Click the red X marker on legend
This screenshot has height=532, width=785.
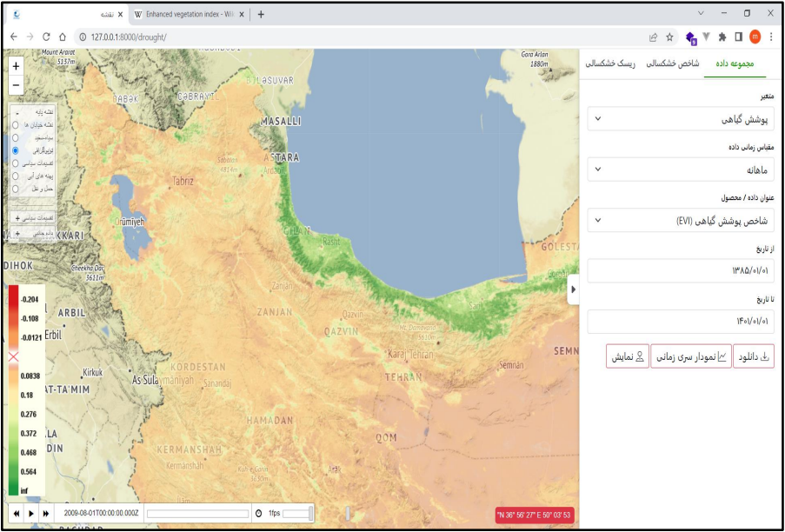click(14, 356)
